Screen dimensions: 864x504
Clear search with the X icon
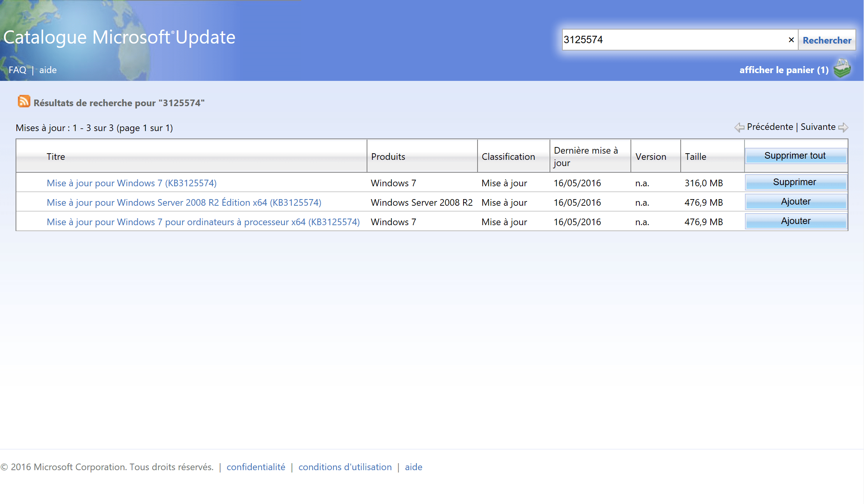(x=791, y=40)
